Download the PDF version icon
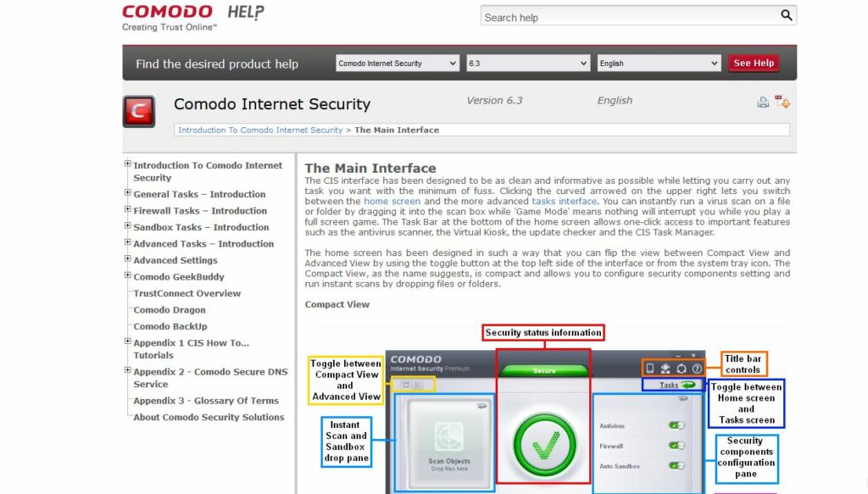This screenshot has width=868, height=494. tap(782, 101)
